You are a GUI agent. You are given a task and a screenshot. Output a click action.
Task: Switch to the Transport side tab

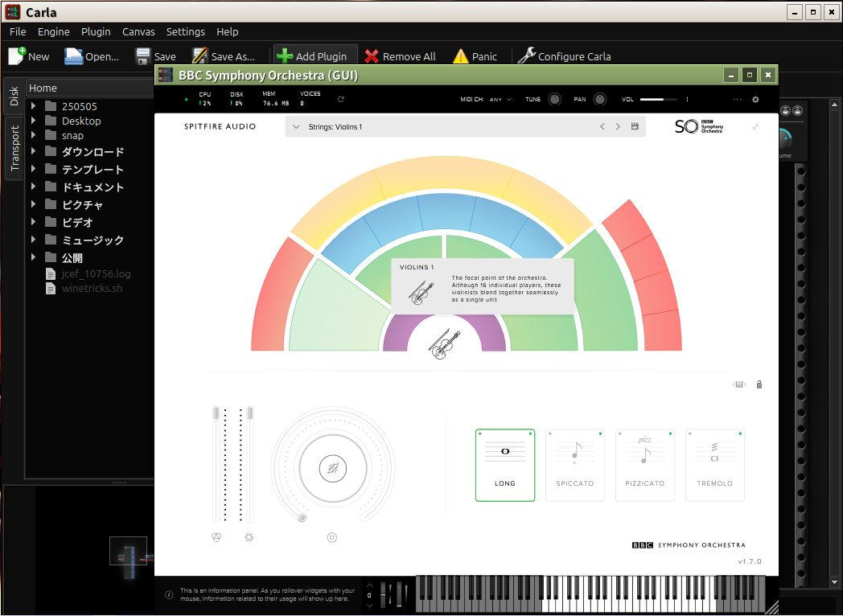coord(14,148)
